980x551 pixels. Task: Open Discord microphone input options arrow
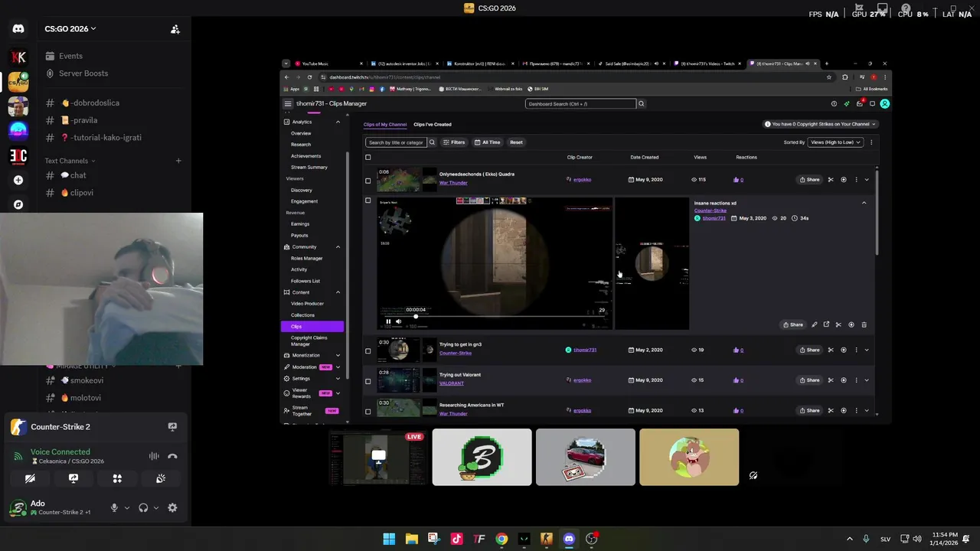click(127, 507)
